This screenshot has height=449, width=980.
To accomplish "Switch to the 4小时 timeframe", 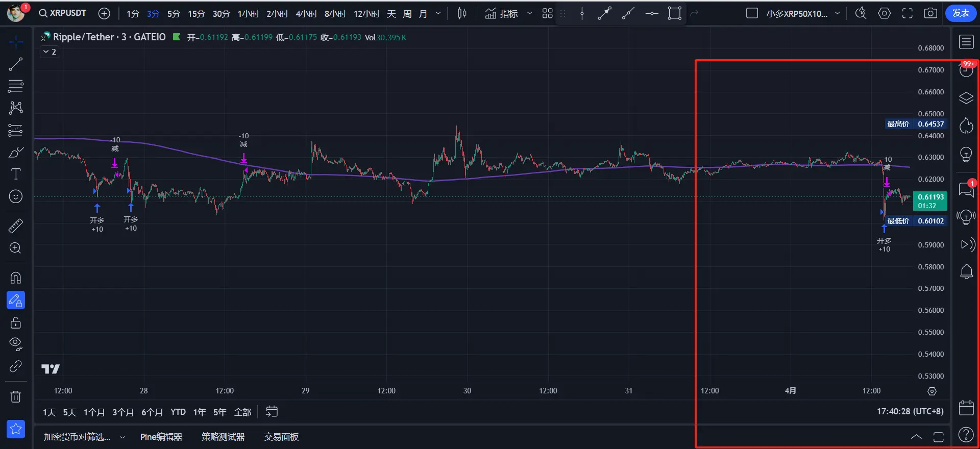I will click(x=306, y=14).
